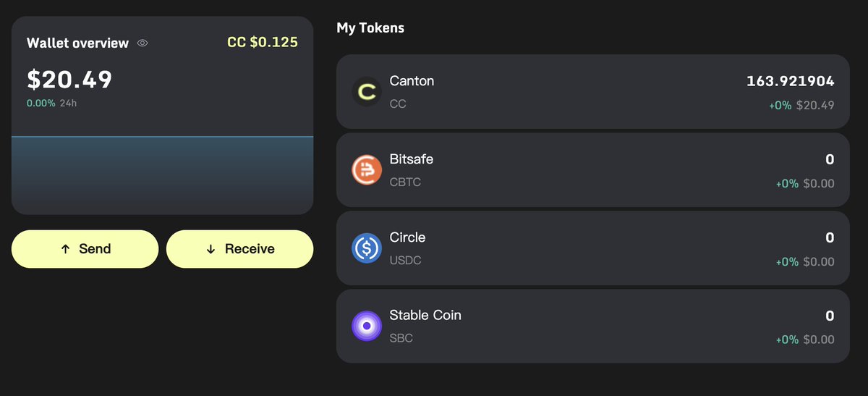
Task: Click the Wallet overview title
Action: pyautogui.click(x=77, y=43)
